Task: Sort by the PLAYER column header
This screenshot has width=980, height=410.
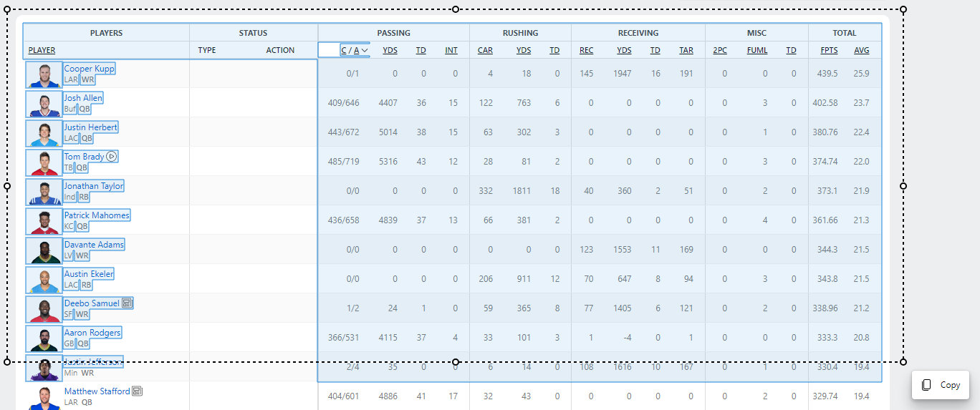Action: [x=42, y=50]
